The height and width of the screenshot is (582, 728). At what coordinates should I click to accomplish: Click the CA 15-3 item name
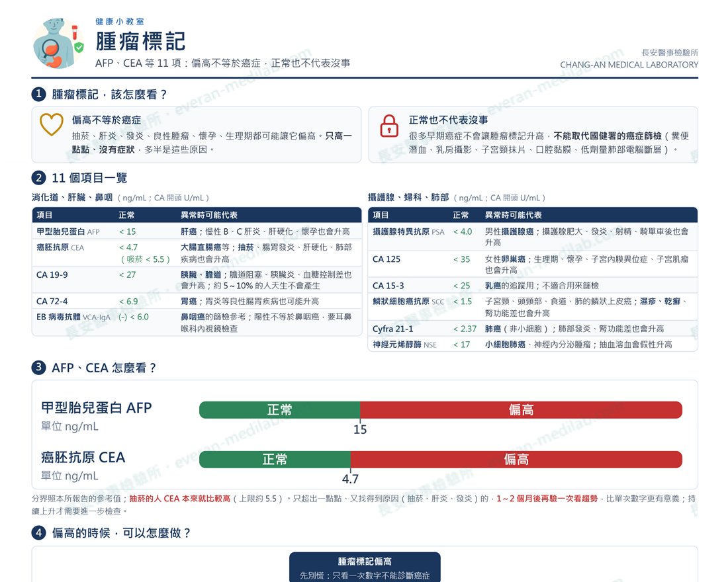tap(388, 286)
